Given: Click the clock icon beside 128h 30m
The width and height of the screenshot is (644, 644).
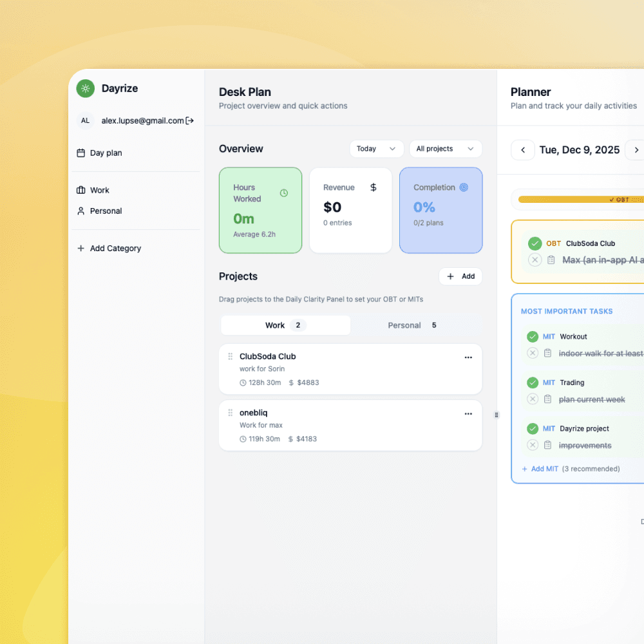Looking at the screenshot, I should point(243,383).
